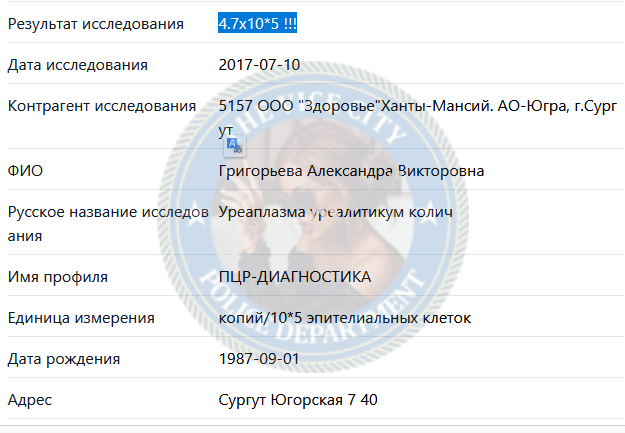Click the 'Контрагент исследования' label
Screen dimensions: 625x433
[x=102, y=106]
